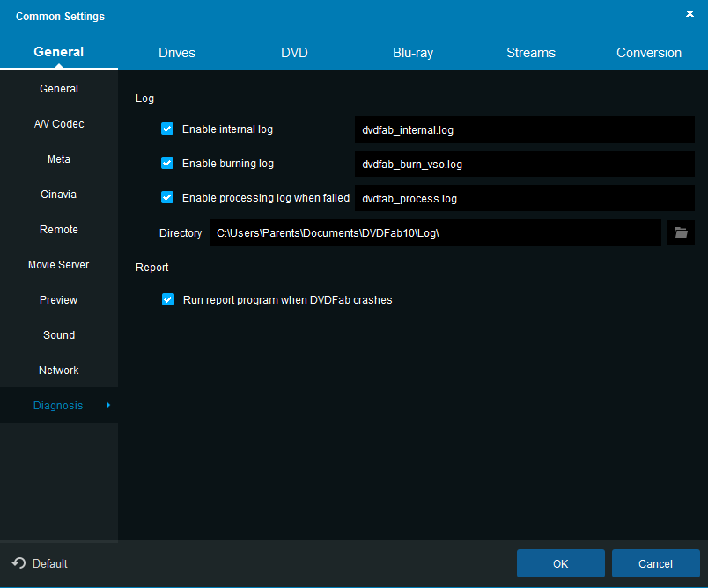Viewport: 708px width, 588px height.
Task: Toggle Enable internal log checkbox
Action: point(167,129)
